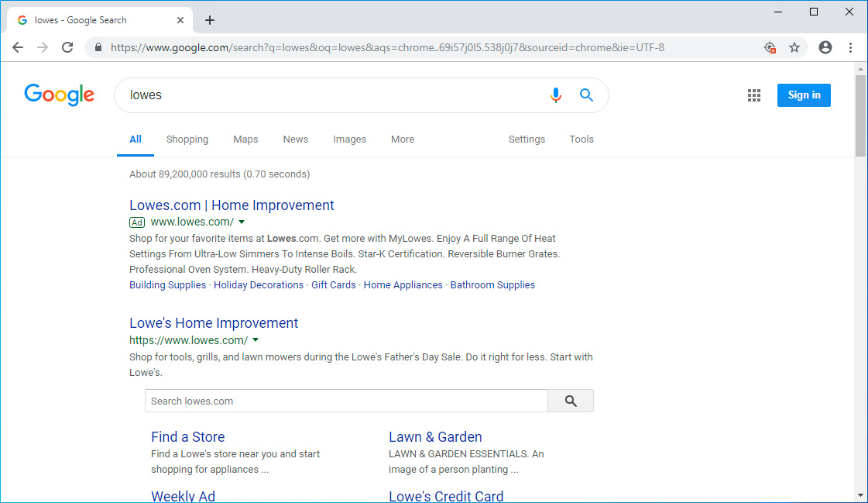868x503 pixels.
Task: Click the address bar URL
Action: click(x=387, y=47)
